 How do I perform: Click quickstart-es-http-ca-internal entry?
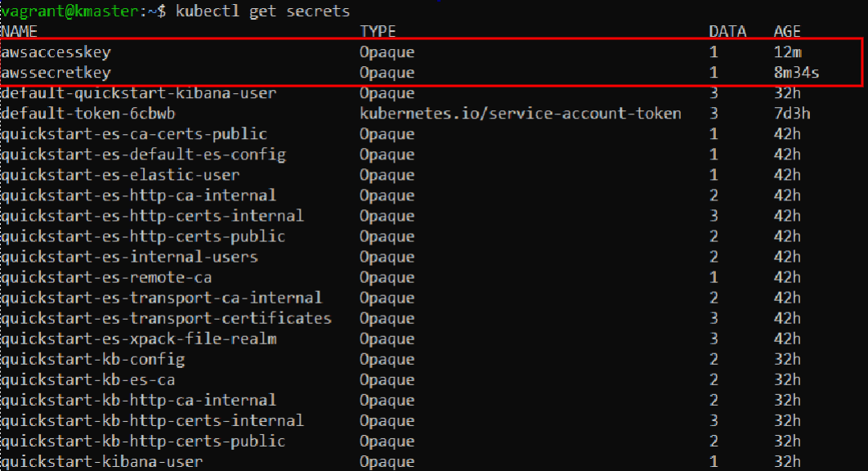point(138,195)
